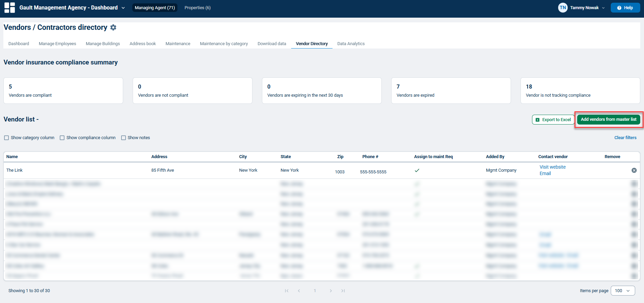The image size is (644, 303).
Task: Remove The Link vendor with X icon
Action: (634, 170)
